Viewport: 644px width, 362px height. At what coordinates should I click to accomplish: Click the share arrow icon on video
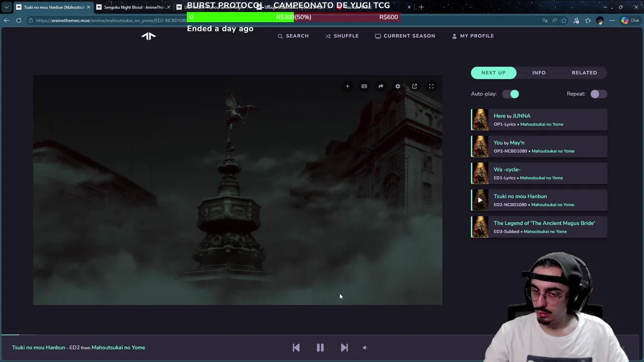click(x=381, y=86)
